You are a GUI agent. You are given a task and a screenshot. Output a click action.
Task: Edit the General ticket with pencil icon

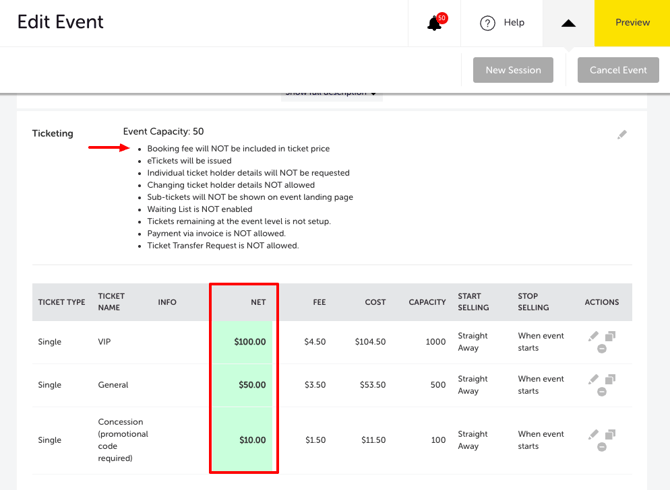593,379
